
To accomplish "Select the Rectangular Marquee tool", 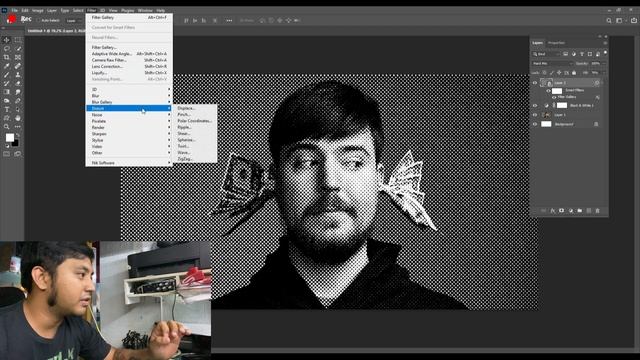I will 18,40.
